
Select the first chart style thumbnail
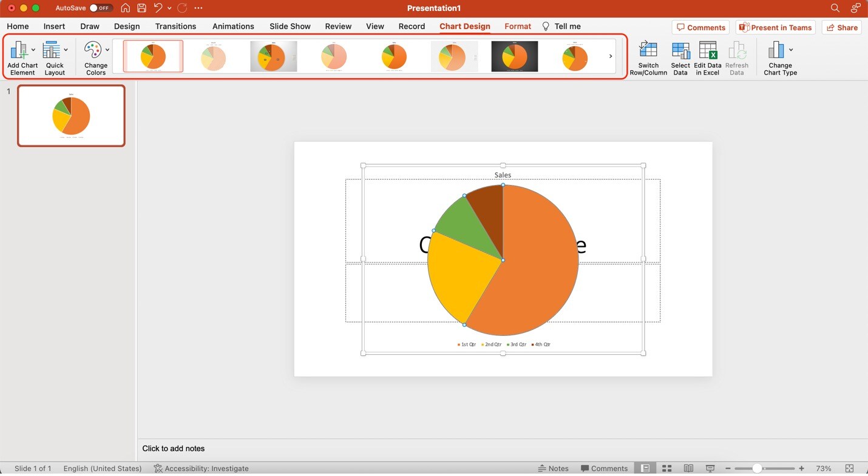point(153,55)
